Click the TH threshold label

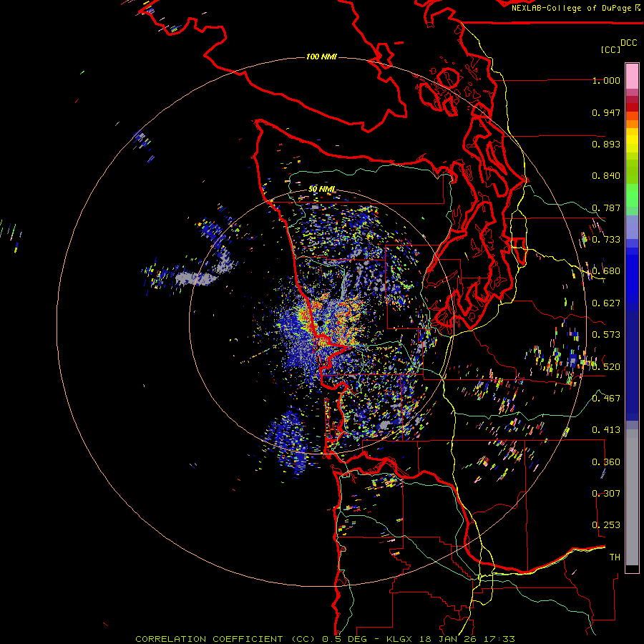pyautogui.click(x=615, y=557)
